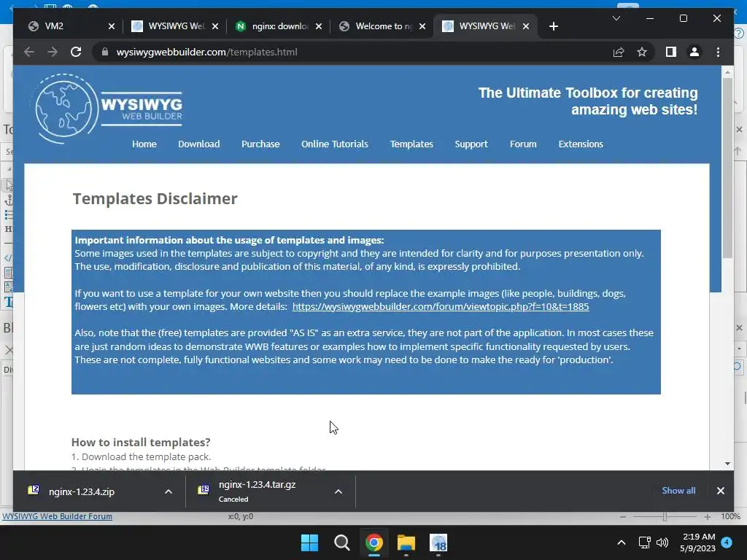Open the Chrome profile menu
This screenshot has height=560, width=747.
point(694,52)
